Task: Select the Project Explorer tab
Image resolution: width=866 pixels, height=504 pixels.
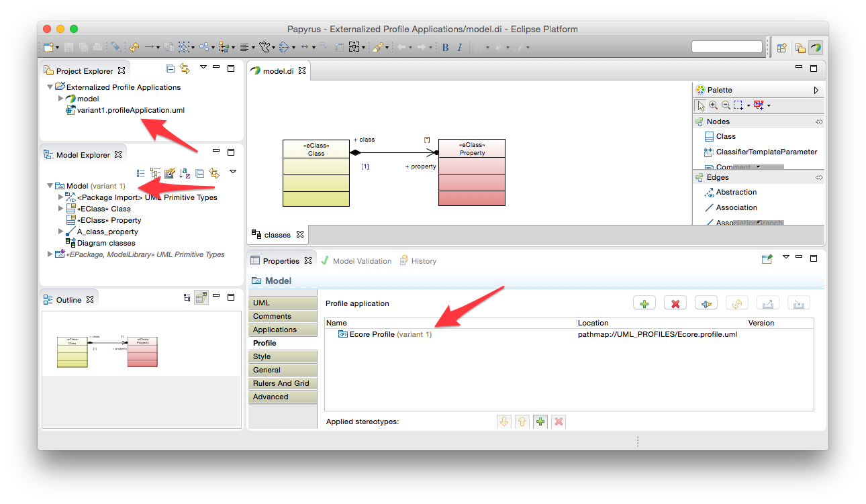Action: [85, 70]
